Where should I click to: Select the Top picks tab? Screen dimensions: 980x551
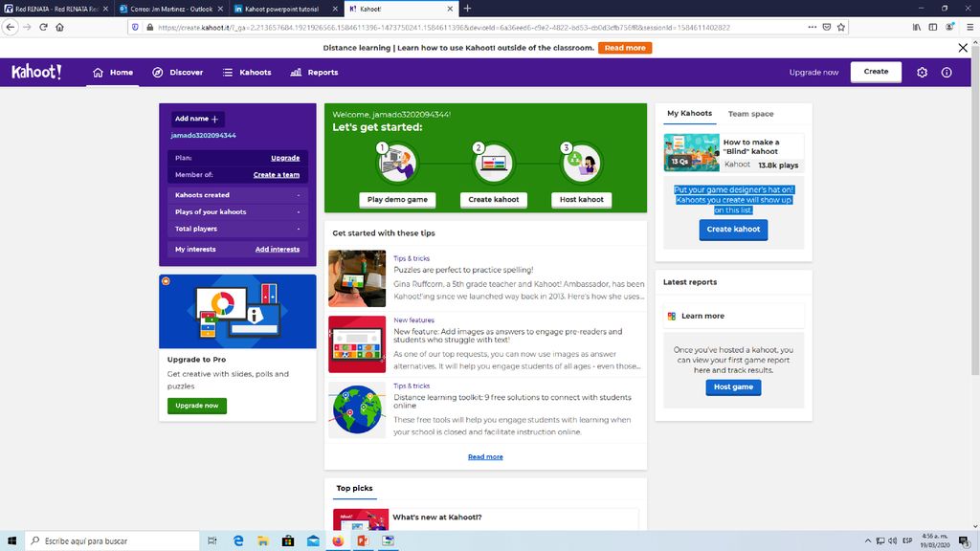[x=354, y=489]
